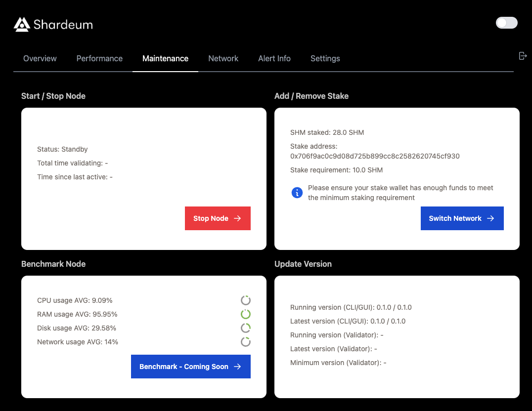Screen dimensions: 532x411
Task: Click the Shardeum triangle logo icon
Action: [x=22, y=24]
